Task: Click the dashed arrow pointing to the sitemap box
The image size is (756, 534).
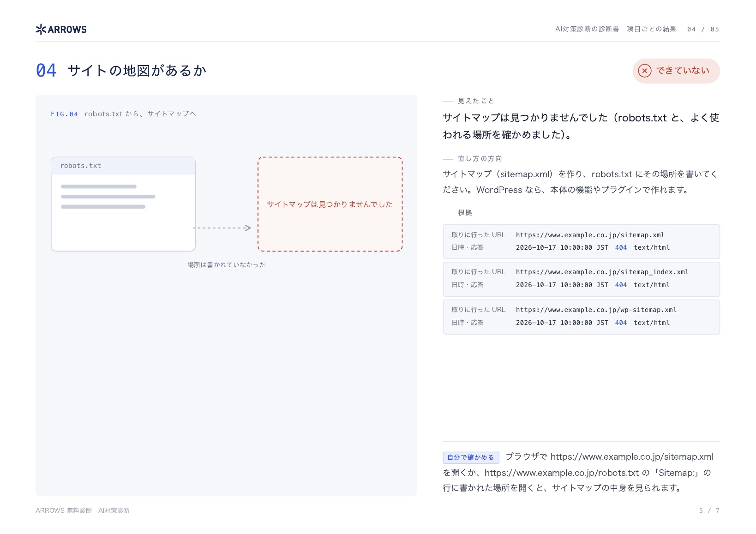Action: point(222,228)
